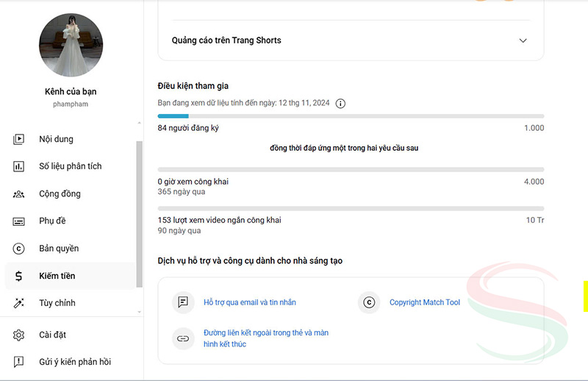Open the Phụ đề menu item
Viewport: 588px width, 381px height.
[71, 221]
